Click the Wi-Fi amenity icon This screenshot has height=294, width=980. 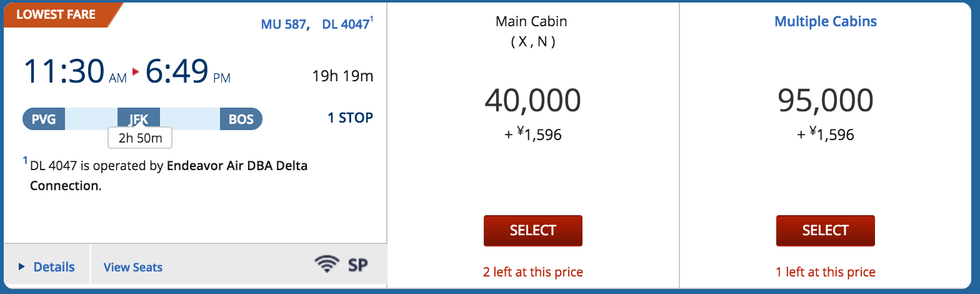pos(326,264)
